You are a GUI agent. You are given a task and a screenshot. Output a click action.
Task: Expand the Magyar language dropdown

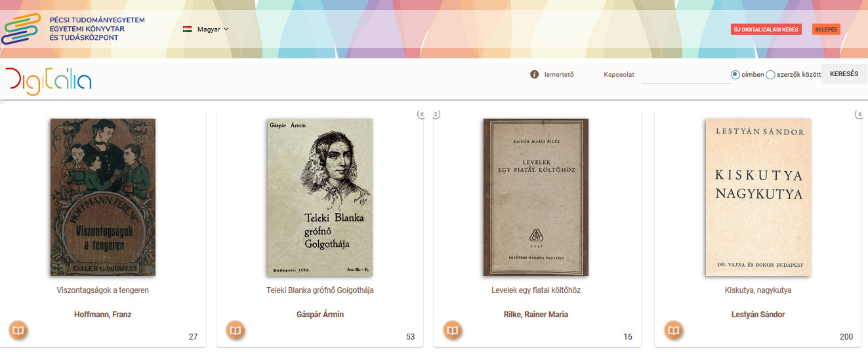(213, 29)
